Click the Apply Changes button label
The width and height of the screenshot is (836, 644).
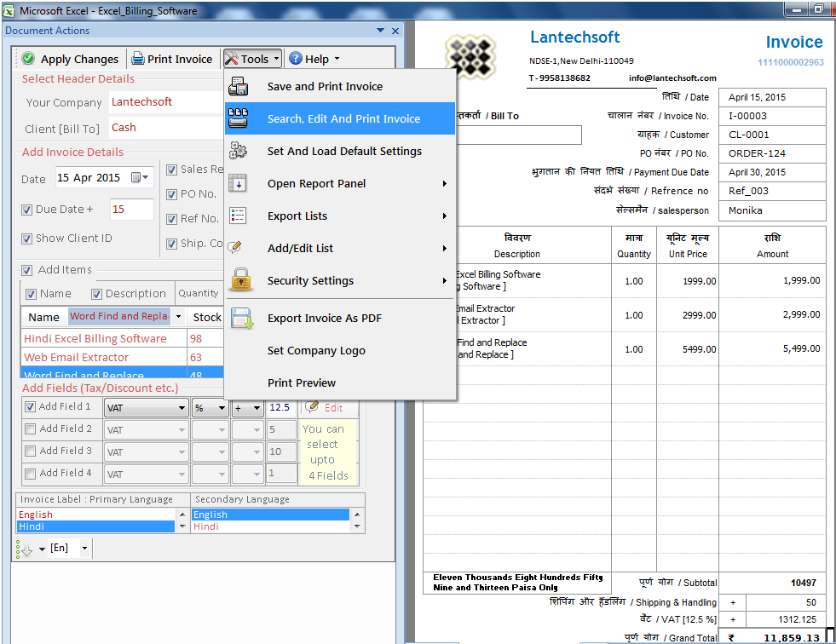79,59
